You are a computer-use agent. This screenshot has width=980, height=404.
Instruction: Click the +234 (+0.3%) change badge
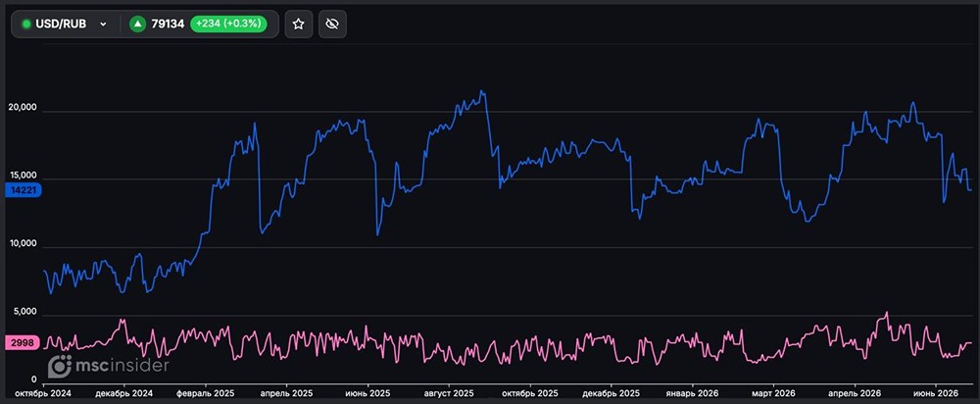click(x=228, y=25)
